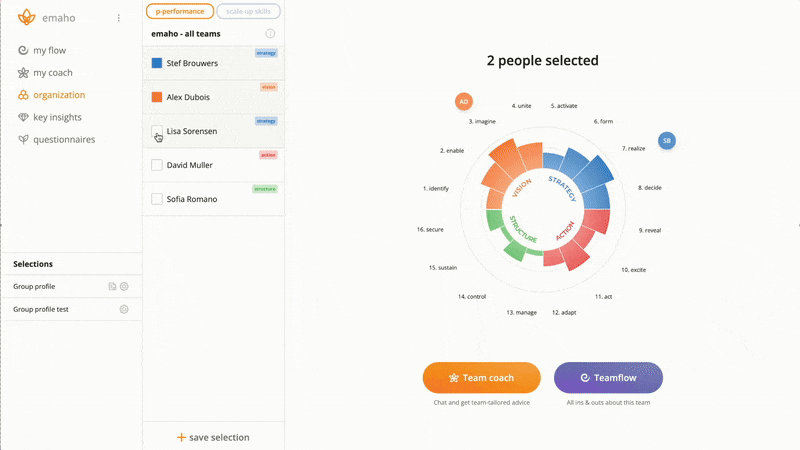The height and width of the screenshot is (450, 800).
Task: Open the three-dot menu next to emaho
Action: click(x=119, y=18)
